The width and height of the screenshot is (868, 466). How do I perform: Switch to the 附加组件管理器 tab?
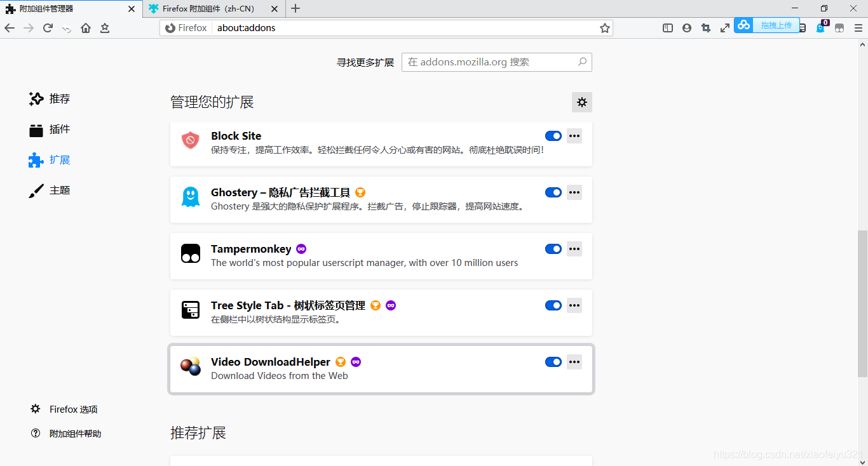[71, 9]
